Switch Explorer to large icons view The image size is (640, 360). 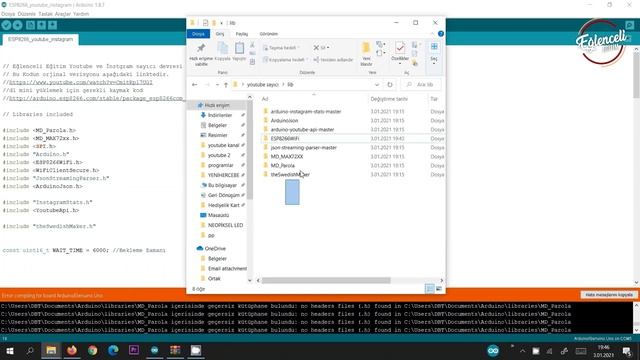(x=439, y=289)
